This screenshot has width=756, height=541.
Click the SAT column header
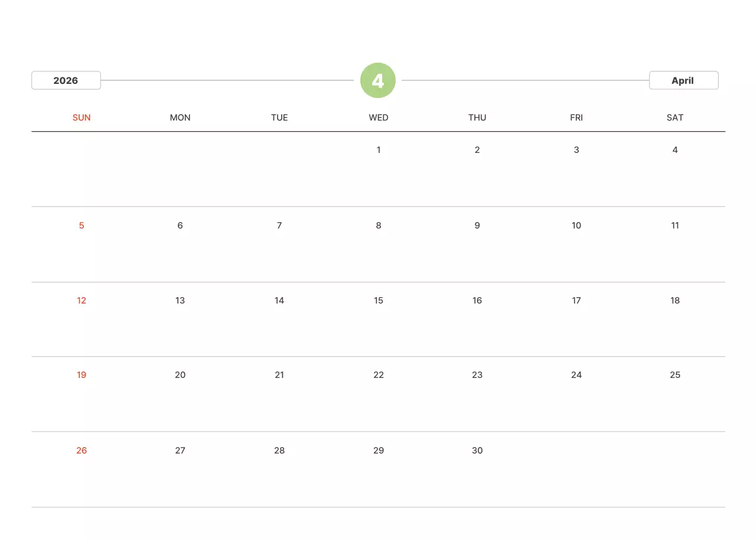click(x=675, y=118)
